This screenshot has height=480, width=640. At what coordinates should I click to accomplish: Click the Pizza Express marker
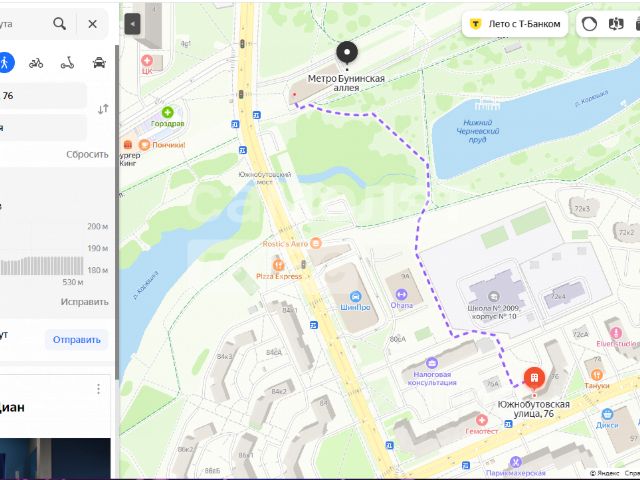pyautogui.click(x=278, y=265)
